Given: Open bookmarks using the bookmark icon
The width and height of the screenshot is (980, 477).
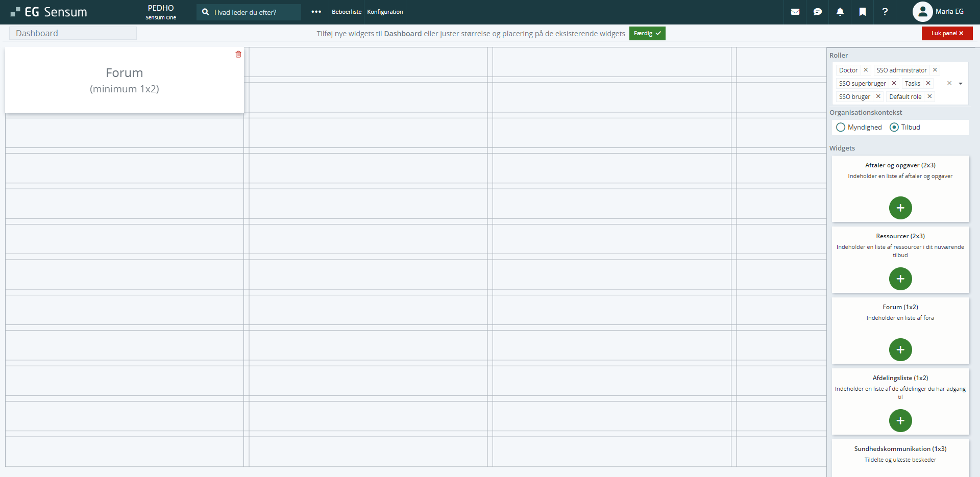Looking at the screenshot, I should click(x=863, y=12).
